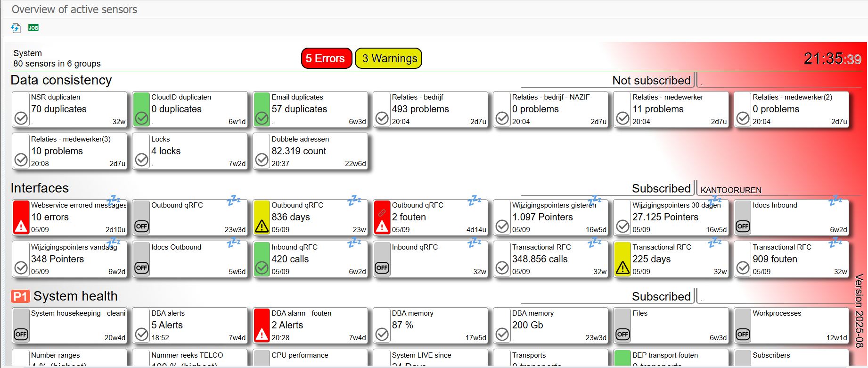Click the OFF toggle on Idocs Inbound
The width and height of the screenshot is (868, 368).
[x=743, y=226]
